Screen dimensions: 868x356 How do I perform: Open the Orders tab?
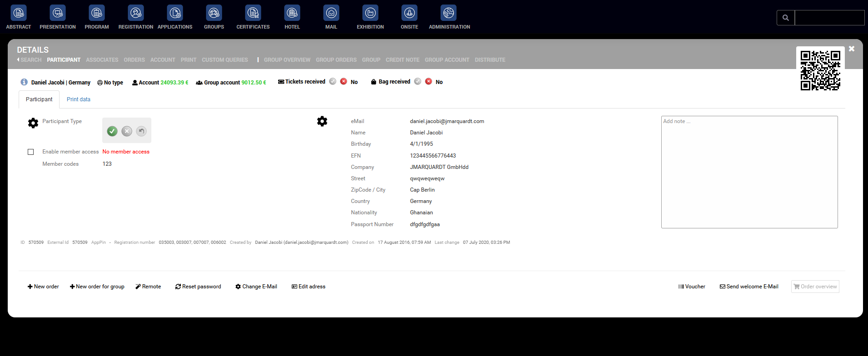coord(135,60)
